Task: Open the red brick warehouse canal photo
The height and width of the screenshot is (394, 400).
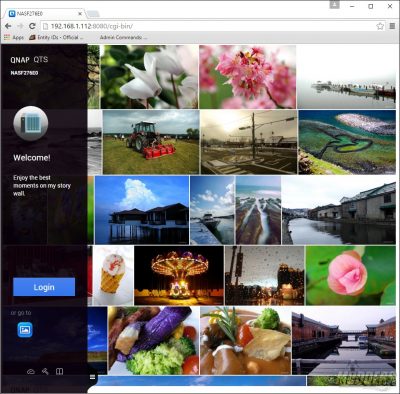Action: (344, 341)
